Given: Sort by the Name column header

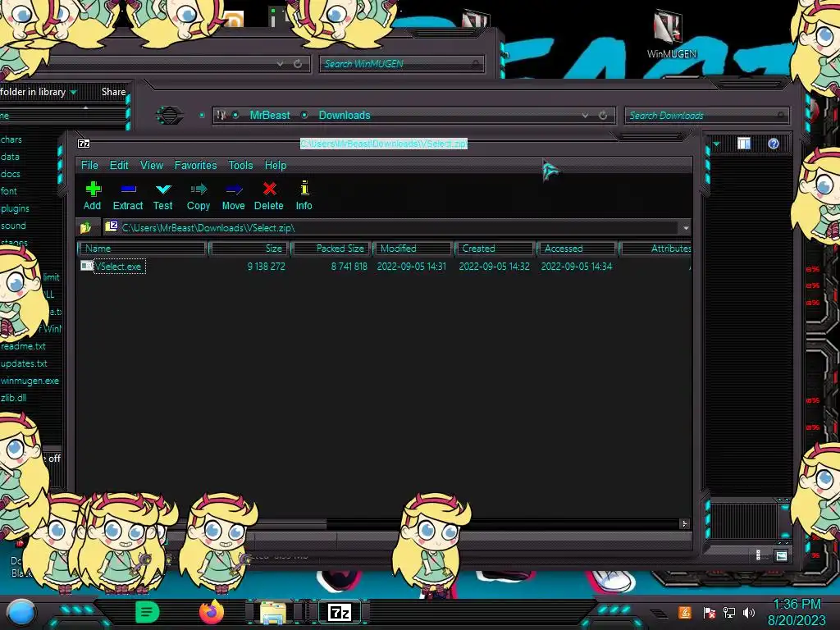Looking at the screenshot, I should (143, 249).
